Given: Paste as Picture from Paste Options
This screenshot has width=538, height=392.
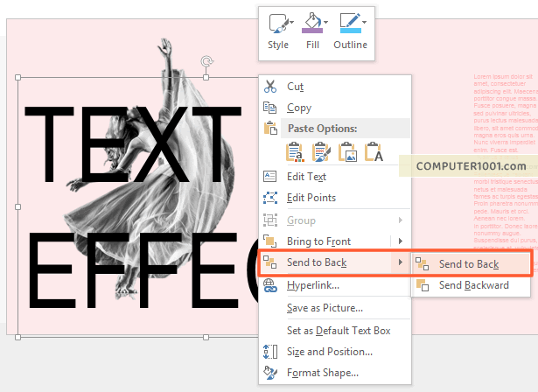Looking at the screenshot, I should point(347,152).
